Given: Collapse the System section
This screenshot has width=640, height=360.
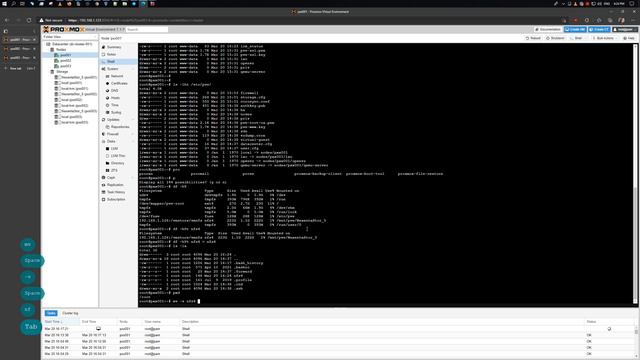Looking at the screenshot, I should click(x=133, y=69).
